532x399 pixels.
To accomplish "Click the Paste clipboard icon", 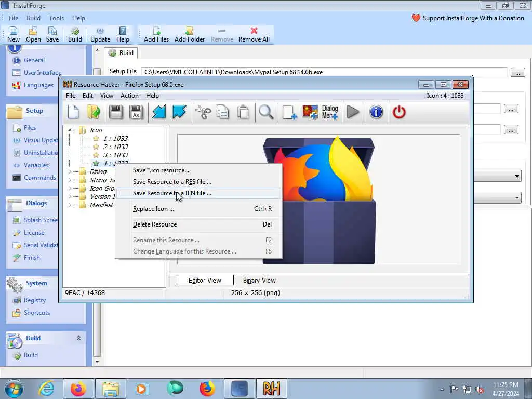I will click(243, 112).
